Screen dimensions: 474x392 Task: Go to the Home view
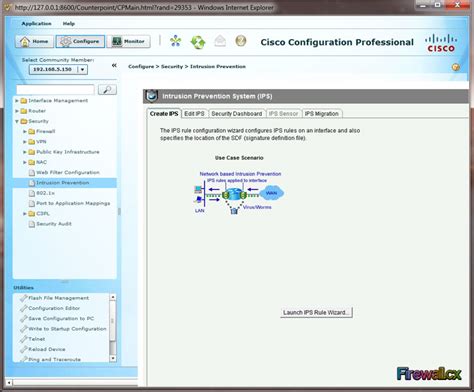point(34,41)
